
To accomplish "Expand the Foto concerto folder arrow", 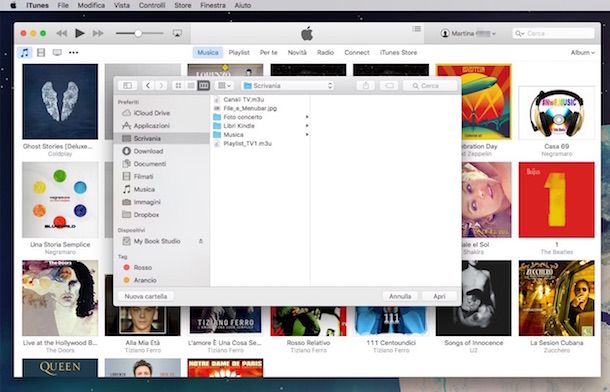I will tap(307, 117).
